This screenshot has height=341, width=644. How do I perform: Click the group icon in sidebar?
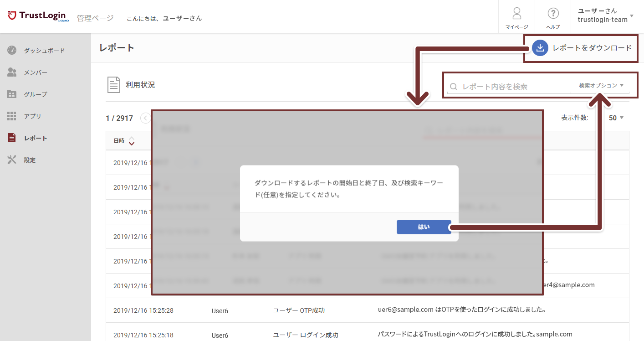pyautogui.click(x=12, y=94)
